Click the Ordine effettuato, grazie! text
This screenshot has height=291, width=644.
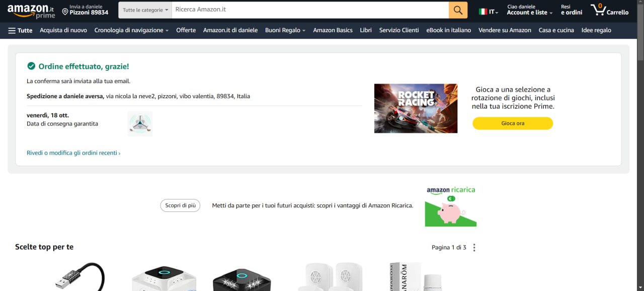point(84,66)
